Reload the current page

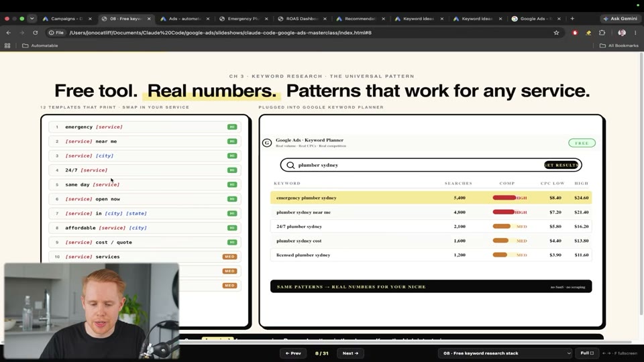[36, 32]
